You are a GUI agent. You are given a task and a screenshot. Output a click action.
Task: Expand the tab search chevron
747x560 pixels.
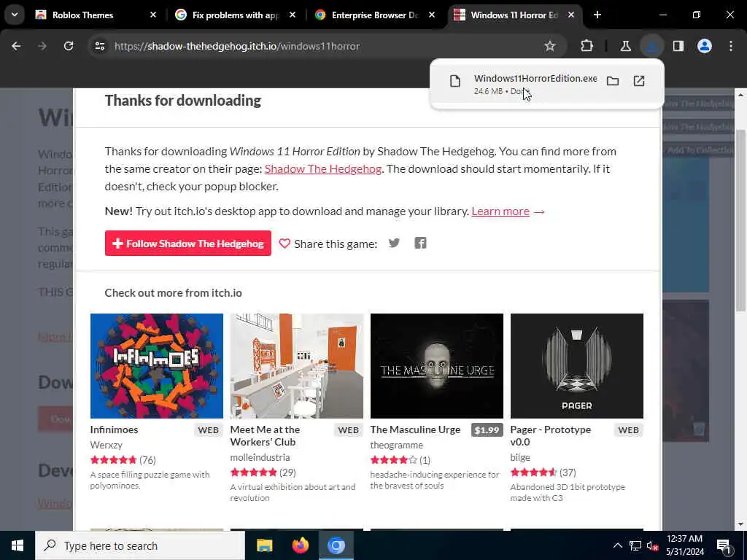pyautogui.click(x=15, y=15)
